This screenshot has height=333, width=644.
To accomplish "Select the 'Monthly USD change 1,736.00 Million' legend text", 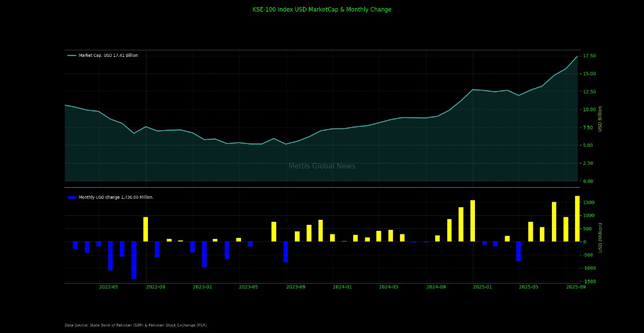I will (x=116, y=197).
